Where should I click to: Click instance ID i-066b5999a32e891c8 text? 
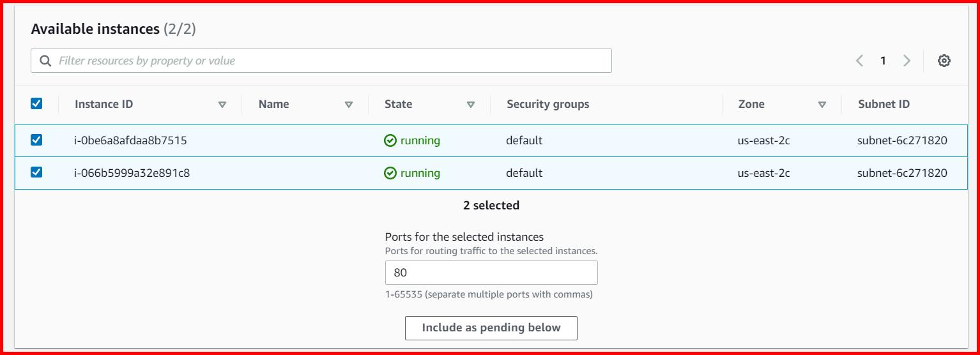point(132,173)
